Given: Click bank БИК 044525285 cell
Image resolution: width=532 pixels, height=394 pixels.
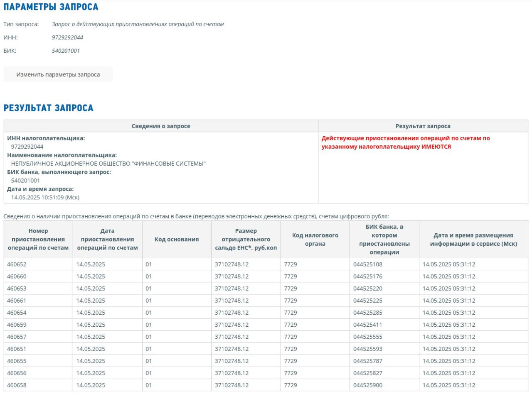Looking at the screenshot, I should [384, 312].
